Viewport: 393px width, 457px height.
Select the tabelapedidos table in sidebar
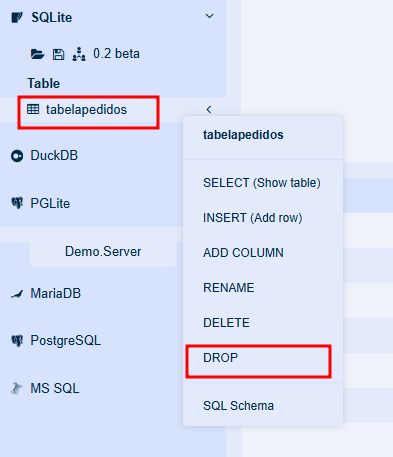[x=86, y=110]
